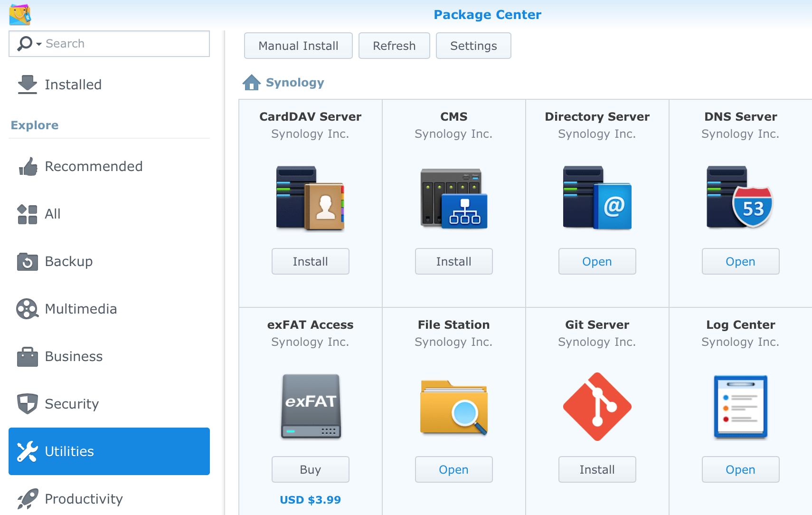The width and height of the screenshot is (812, 515).
Task: Click the CardDAV Server package icon
Action: [x=311, y=198]
